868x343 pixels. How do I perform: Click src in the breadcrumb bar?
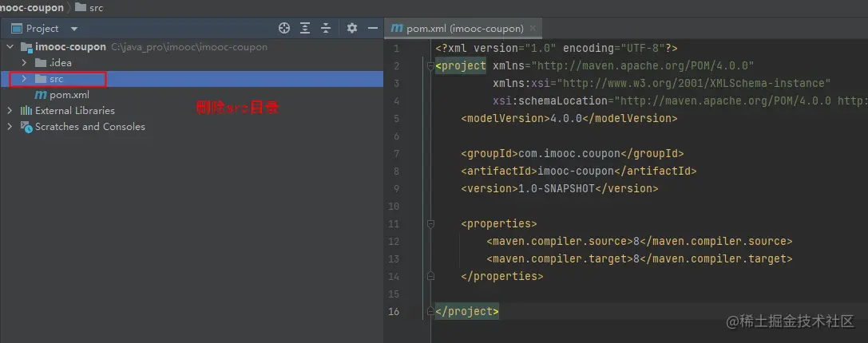(x=96, y=8)
